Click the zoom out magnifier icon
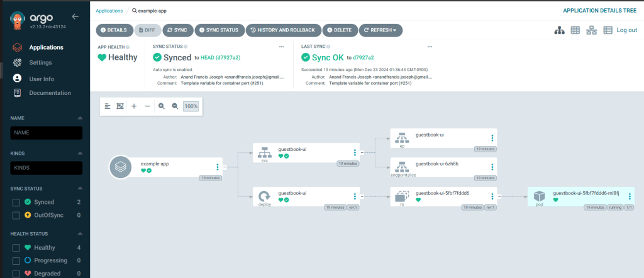 [x=175, y=106]
